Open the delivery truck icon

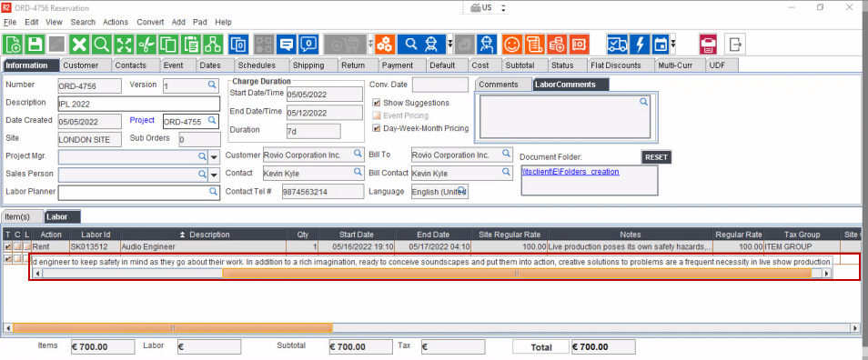coord(617,44)
